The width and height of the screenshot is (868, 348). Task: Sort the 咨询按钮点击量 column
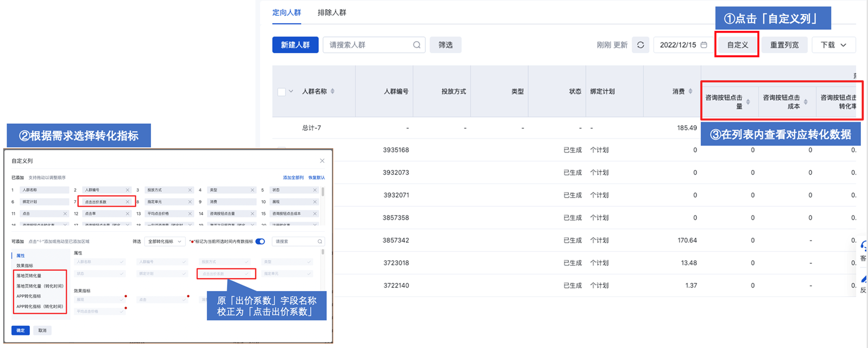748,102
